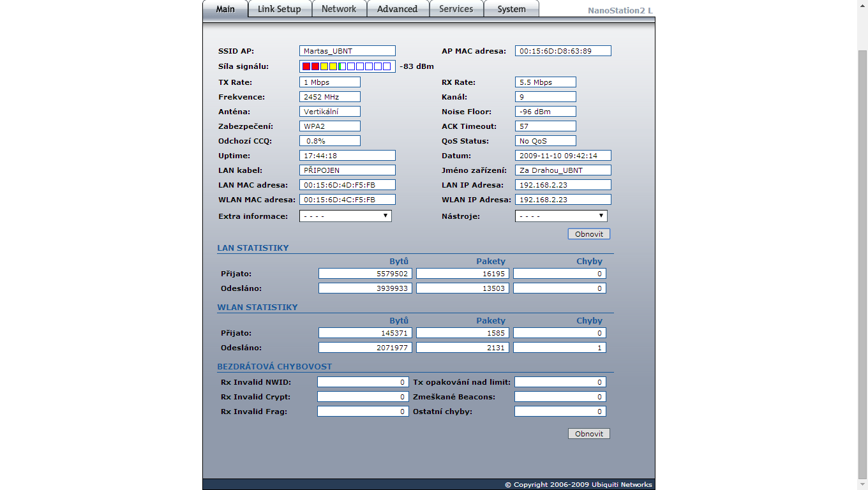Click the BEZDRÁTOVÁ CHYBOVOST section heading
This screenshot has height=490, width=868.
[x=274, y=367]
